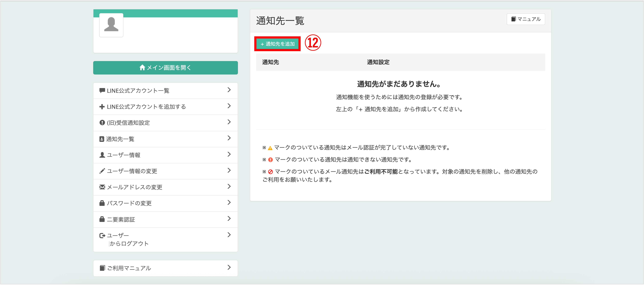Click text 通知機能を使うためには通知先の登録が必要です。

[400, 97]
